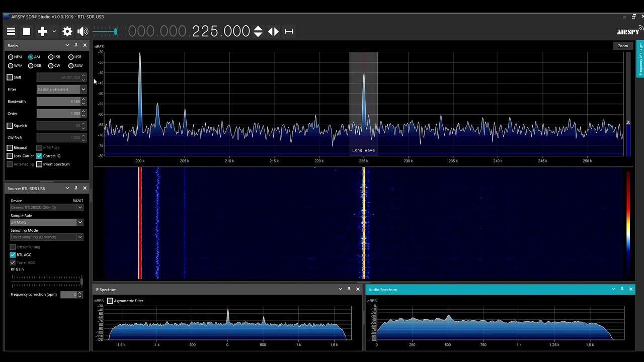This screenshot has height=362, width=644.
Task: Open the Frequency Manager side tab
Action: [640, 59]
